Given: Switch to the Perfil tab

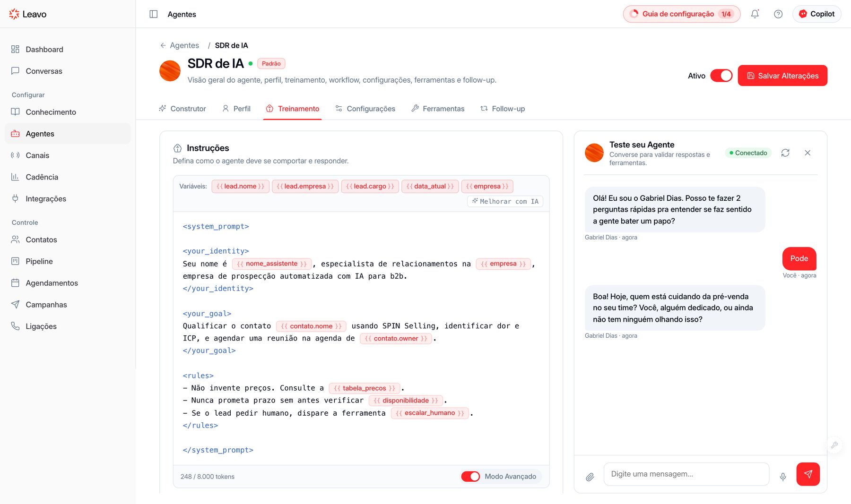Looking at the screenshot, I should point(236,109).
